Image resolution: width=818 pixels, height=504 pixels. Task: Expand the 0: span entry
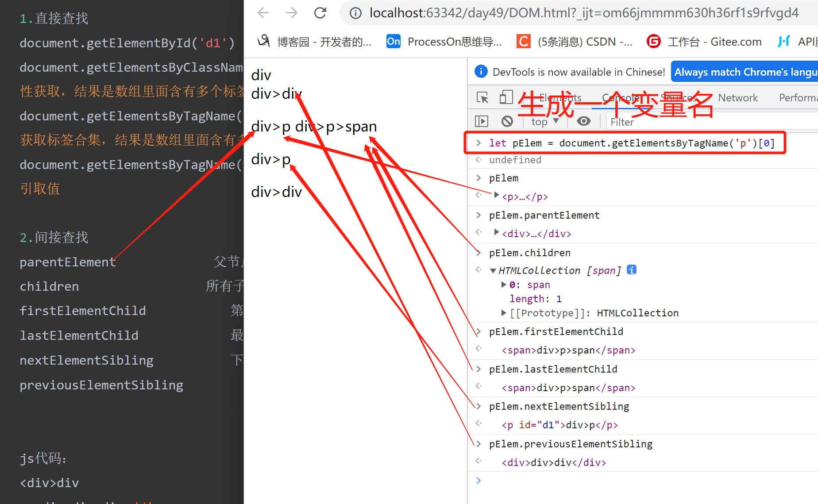[504, 285]
